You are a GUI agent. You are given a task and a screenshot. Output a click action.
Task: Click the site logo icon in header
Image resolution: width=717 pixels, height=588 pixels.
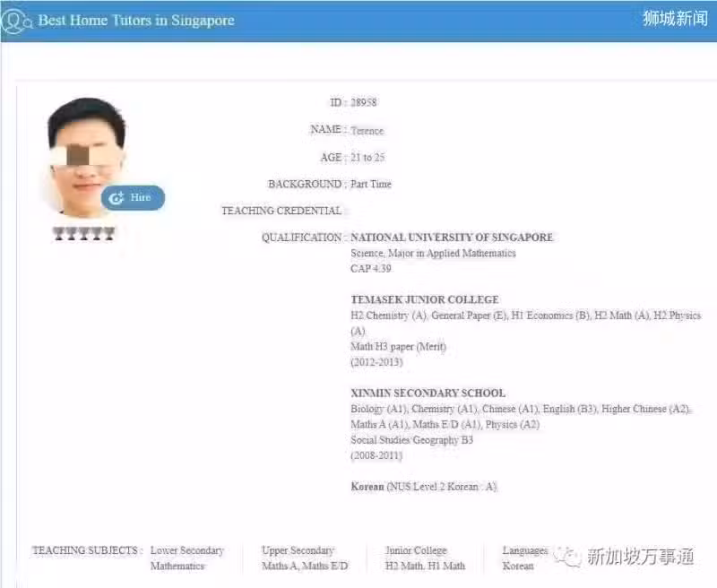click(x=16, y=22)
